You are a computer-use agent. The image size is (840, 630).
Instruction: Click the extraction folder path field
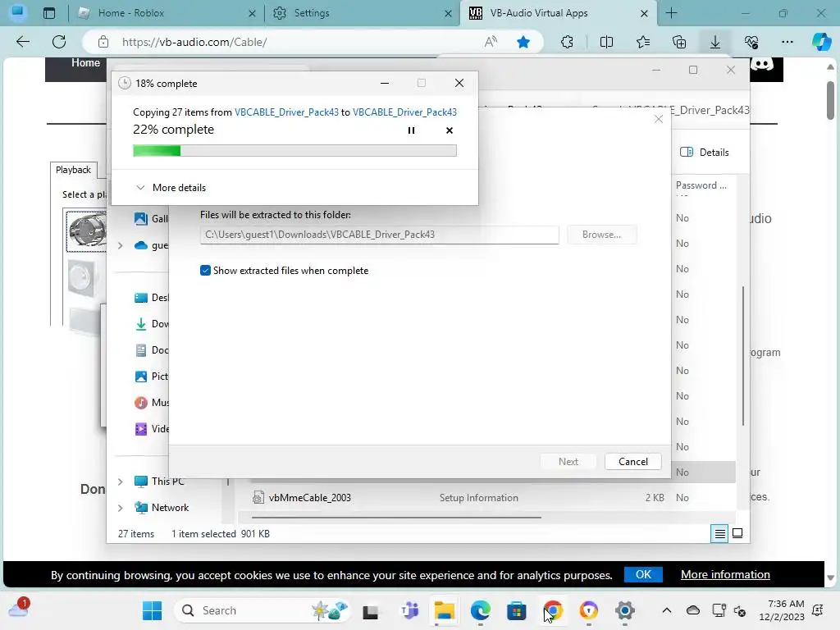(379, 235)
